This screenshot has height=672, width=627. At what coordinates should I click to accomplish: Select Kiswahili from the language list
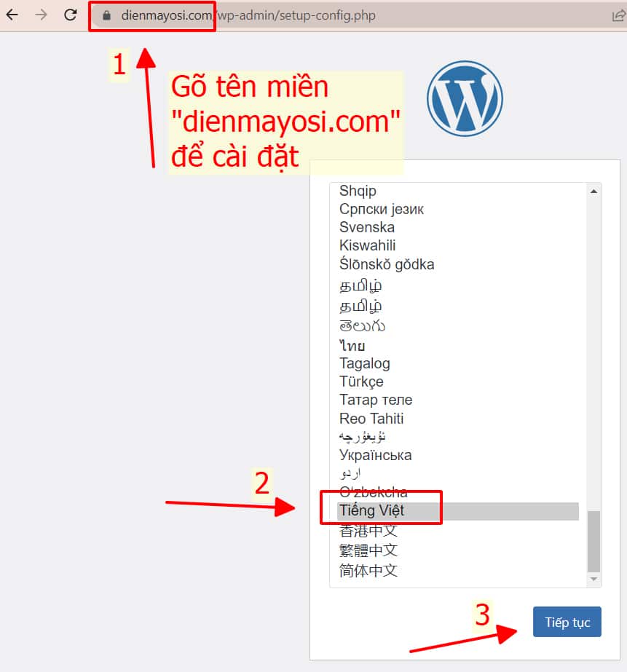pyautogui.click(x=368, y=245)
